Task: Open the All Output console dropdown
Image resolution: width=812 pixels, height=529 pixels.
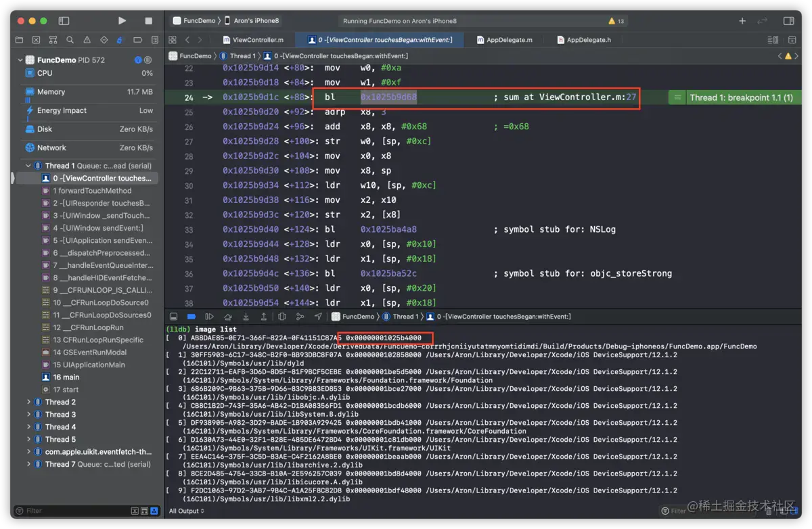Action: click(186, 511)
